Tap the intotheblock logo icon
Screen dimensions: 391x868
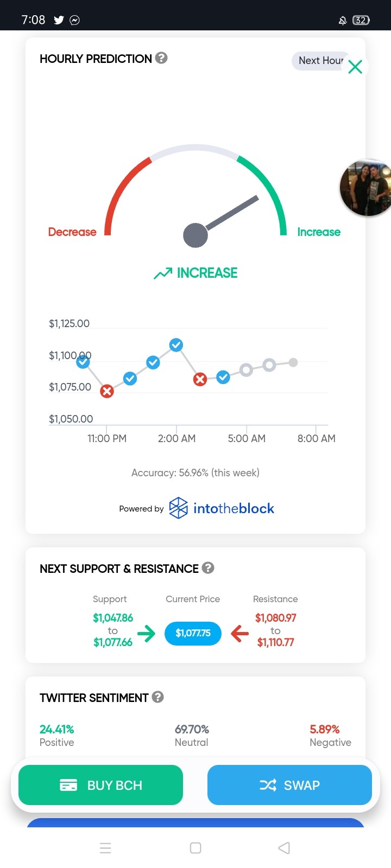point(179,508)
